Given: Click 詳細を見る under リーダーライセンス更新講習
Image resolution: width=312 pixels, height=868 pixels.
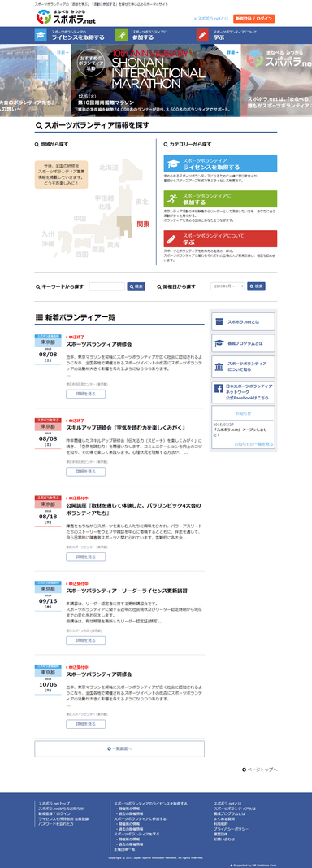Looking at the screenshot, I should tap(86, 640).
